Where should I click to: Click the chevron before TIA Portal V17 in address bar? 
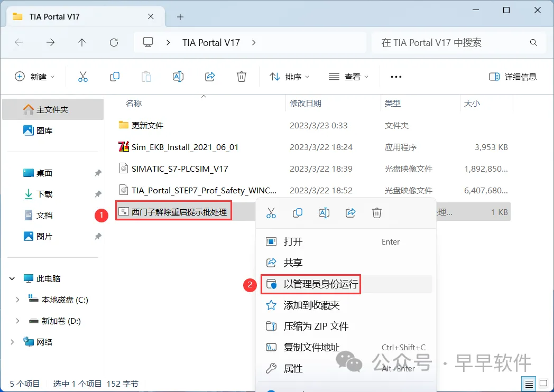pos(168,43)
